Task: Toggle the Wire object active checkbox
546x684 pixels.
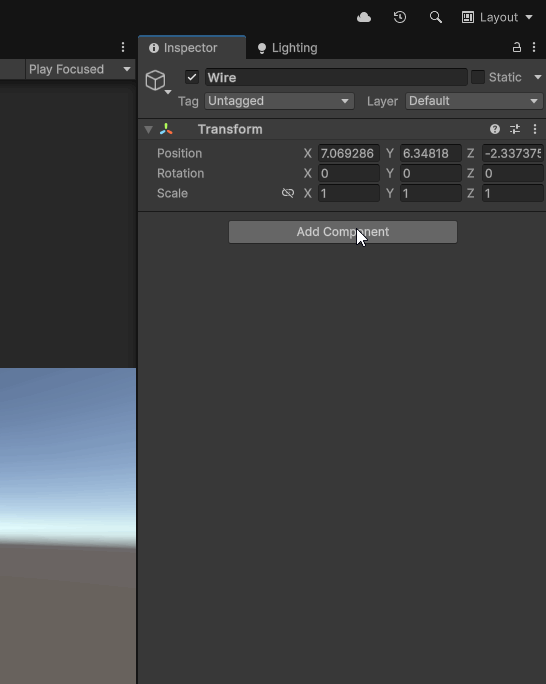Action: 192,77
